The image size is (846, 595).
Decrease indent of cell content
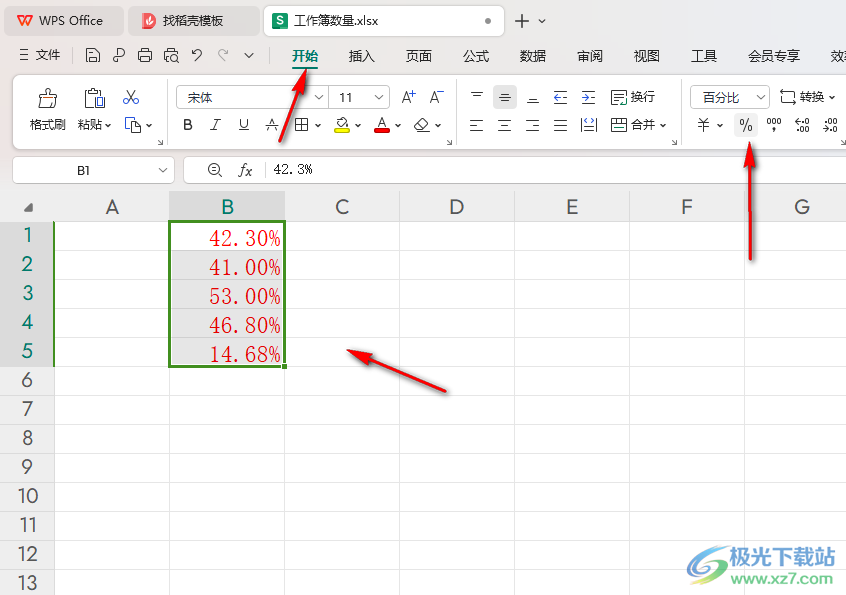click(x=561, y=97)
